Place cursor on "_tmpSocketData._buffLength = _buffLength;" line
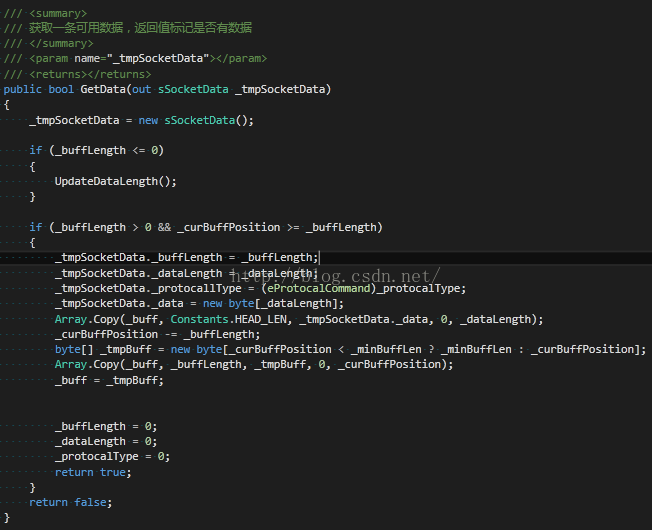 click(187, 258)
